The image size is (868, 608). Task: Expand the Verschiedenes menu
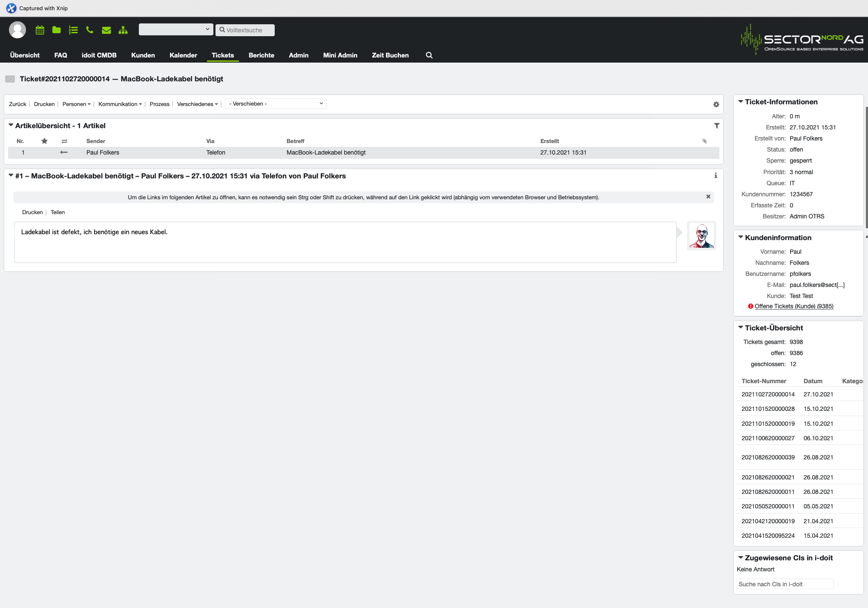[197, 104]
